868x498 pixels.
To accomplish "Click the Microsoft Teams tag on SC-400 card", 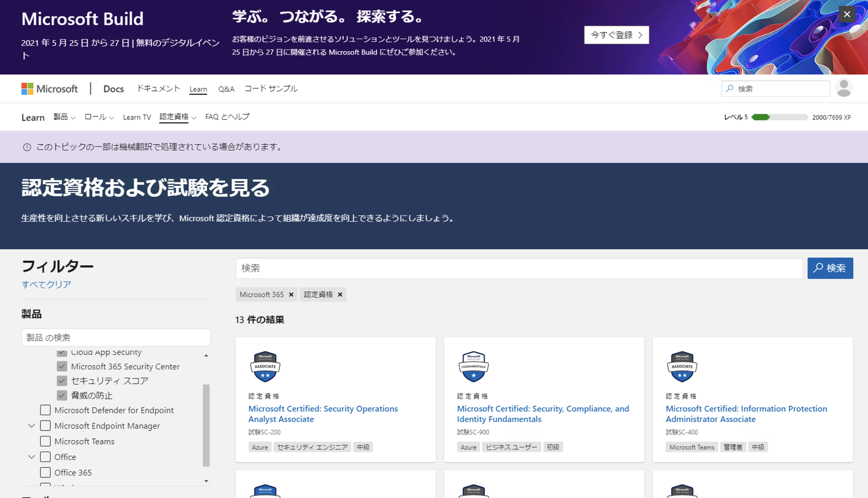I will pos(692,447).
